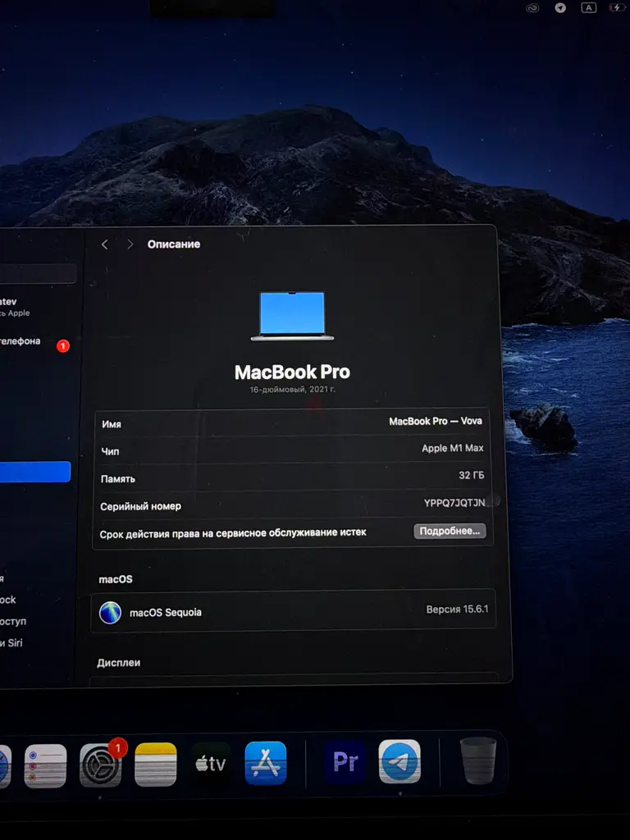Click the MacBook Pro laptop image

(x=292, y=316)
